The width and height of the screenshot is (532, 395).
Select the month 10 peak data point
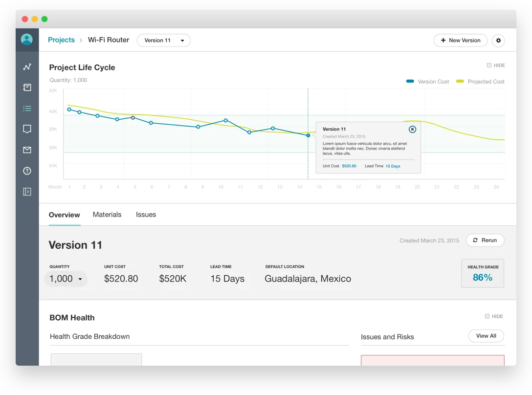225,120
